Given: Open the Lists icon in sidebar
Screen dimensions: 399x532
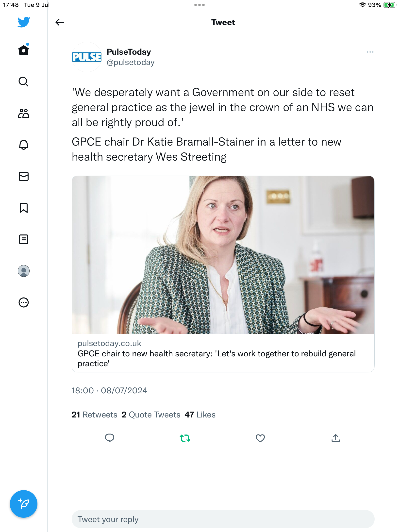Looking at the screenshot, I should (x=24, y=239).
